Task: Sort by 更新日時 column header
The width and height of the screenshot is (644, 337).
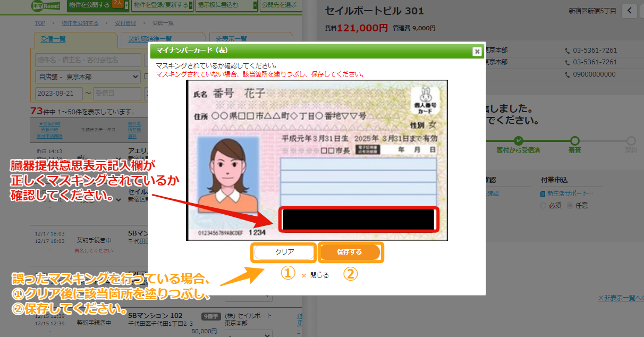Action: point(49,130)
